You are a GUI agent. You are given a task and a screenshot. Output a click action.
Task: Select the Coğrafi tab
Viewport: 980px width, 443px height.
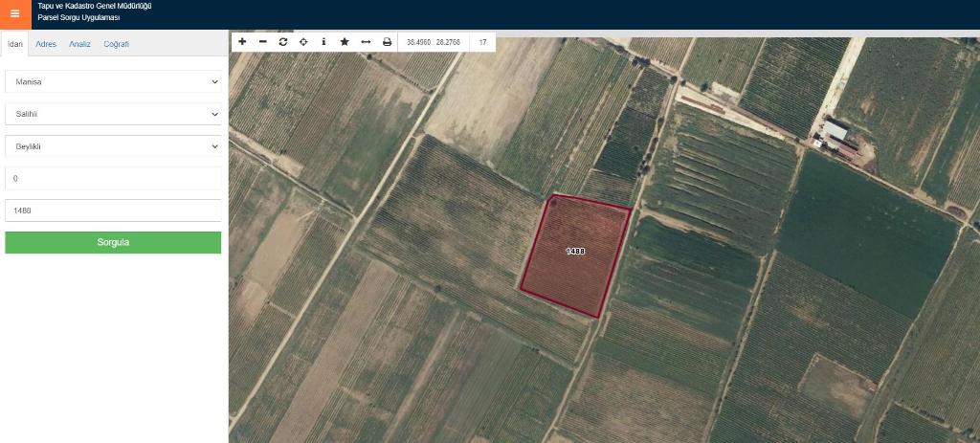pos(116,44)
